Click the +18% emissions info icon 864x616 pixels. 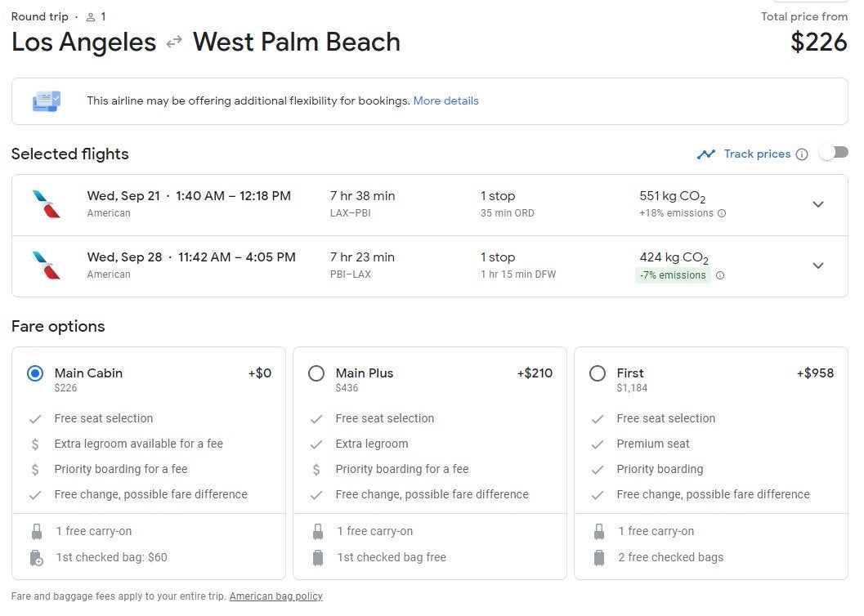[721, 213]
